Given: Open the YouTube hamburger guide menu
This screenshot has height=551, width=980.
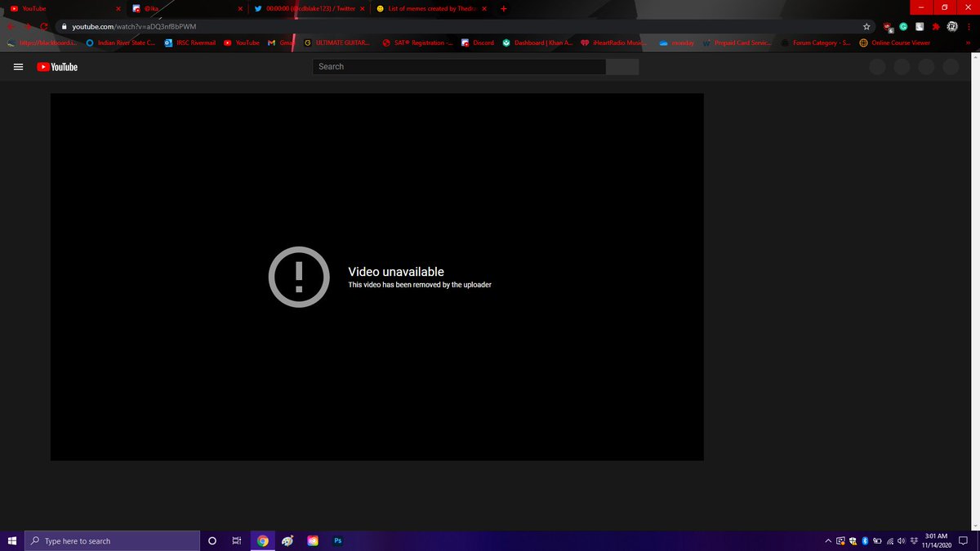Looking at the screenshot, I should point(18,67).
